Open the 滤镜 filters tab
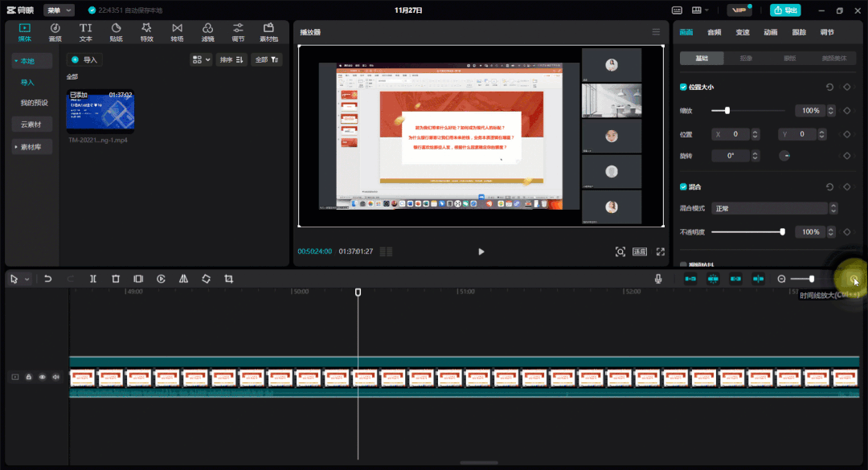Viewport: 868px width, 470px height. [207, 32]
